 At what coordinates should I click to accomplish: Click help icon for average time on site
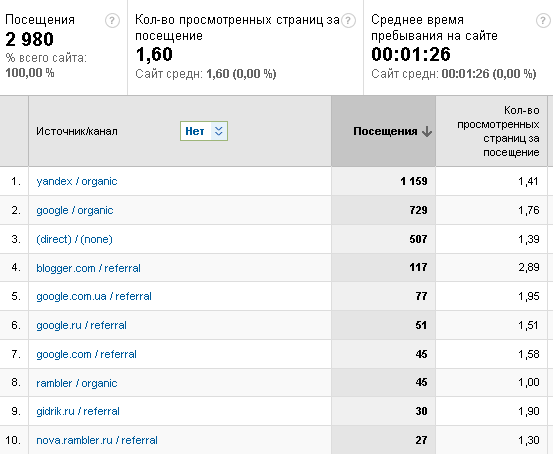pyautogui.click(x=543, y=20)
